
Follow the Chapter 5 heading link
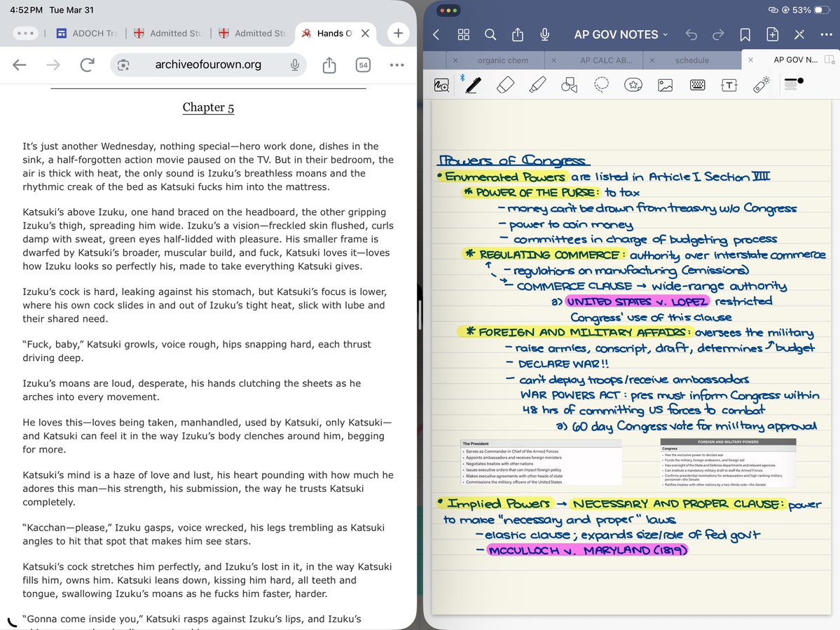(x=208, y=107)
